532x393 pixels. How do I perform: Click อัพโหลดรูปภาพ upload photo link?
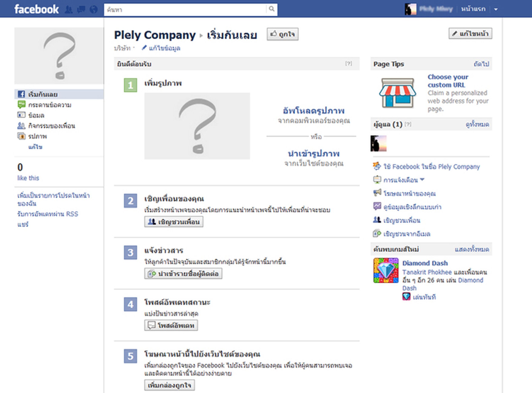314,111
